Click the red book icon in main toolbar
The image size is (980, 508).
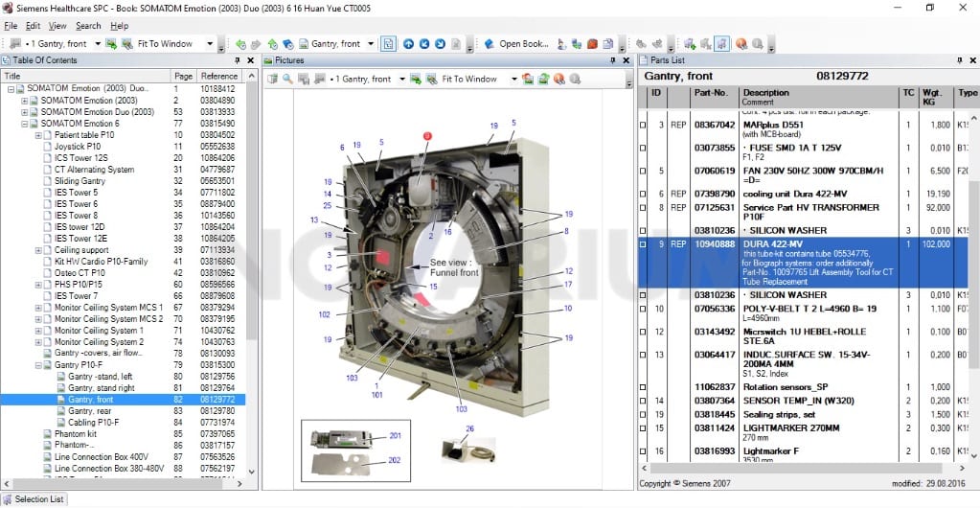(x=591, y=44)
